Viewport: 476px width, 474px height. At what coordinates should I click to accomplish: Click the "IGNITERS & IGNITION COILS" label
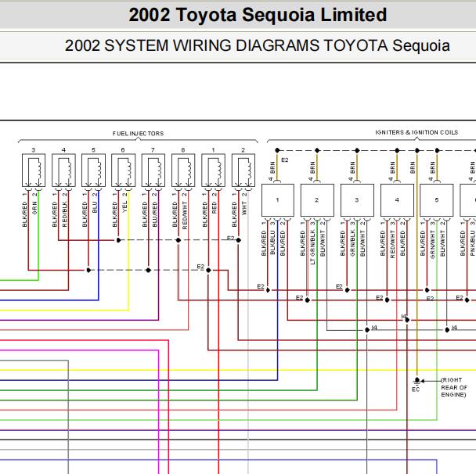[x=416, y=132]
